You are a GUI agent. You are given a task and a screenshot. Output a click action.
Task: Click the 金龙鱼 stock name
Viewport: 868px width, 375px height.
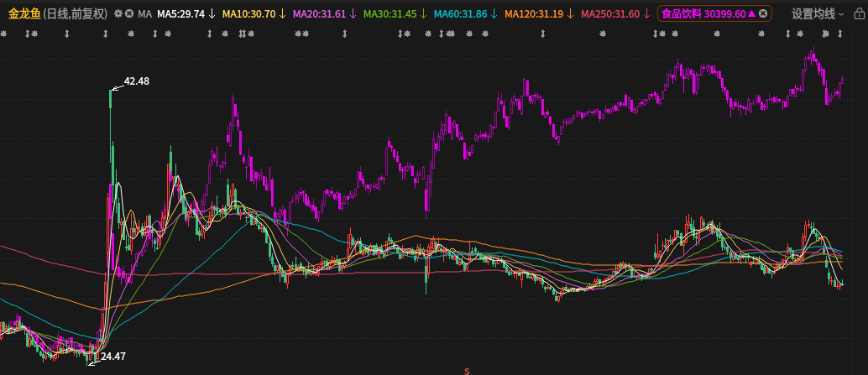click(x=24, y=13)
